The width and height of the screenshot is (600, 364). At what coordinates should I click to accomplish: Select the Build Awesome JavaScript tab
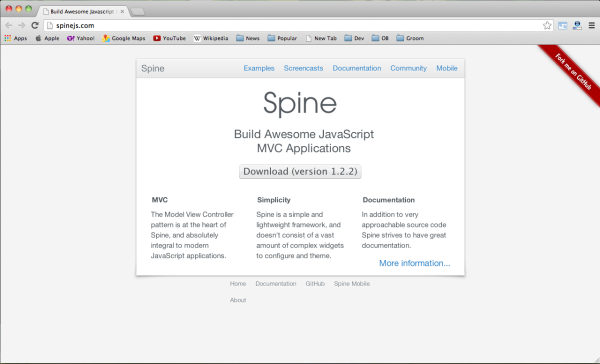pos(83,11)
